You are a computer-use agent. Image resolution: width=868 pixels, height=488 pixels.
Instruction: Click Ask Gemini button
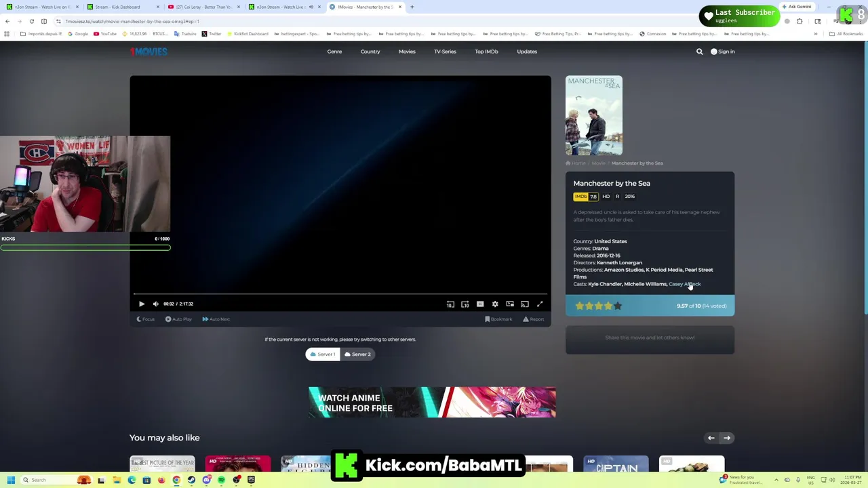click(796, 7)
